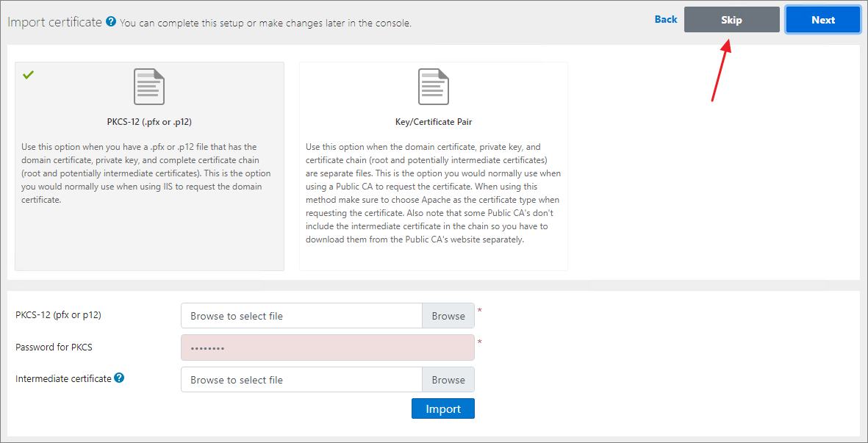Select the Key/Certificate Pair option title

point(434,122)
